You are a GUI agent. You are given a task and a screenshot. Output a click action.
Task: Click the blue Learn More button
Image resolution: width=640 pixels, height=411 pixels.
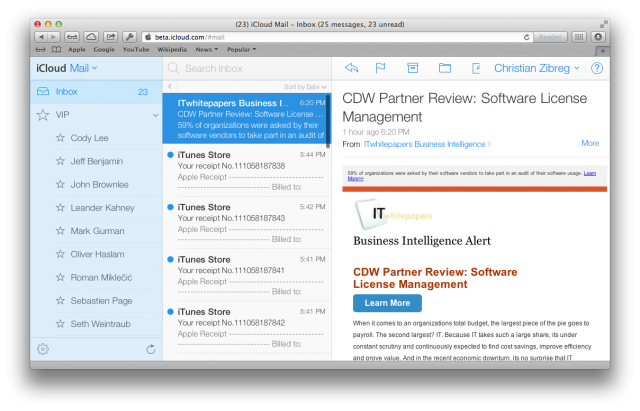[x=387, y=303]
